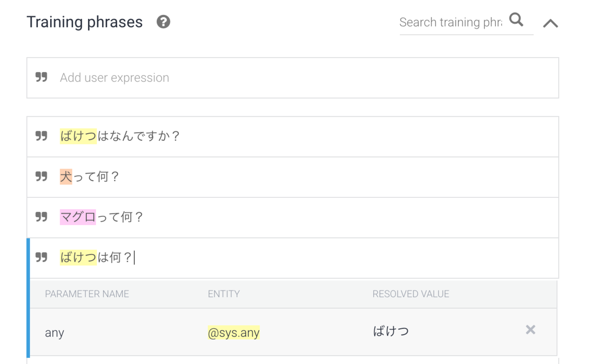Open the phrase 犬って何？
The image size is (605, 364).
click(293, 177)
